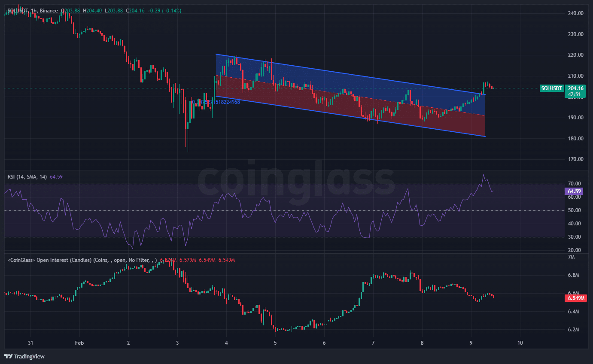Click the SOLUSDT symbol tag on the price axis
The image size is (593, 364).
(x=552, y=88)
